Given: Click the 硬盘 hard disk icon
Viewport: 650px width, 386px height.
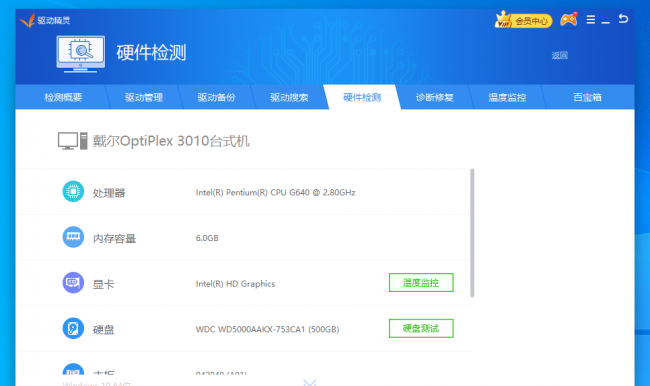Looking at the screenshot, I should click(x=73, y=328).
